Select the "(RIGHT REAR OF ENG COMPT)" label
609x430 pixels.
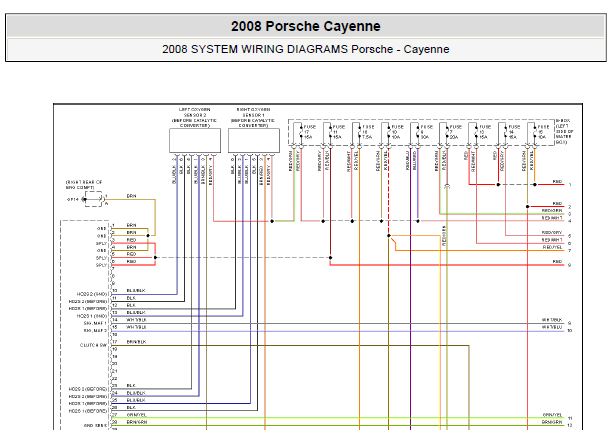coord(84,185)
